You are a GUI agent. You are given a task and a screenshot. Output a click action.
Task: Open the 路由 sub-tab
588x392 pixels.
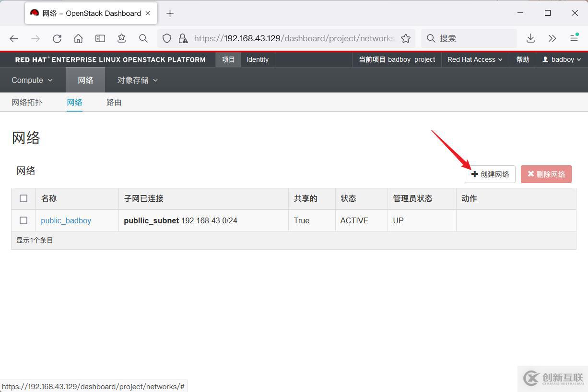(x=114, y=102)
